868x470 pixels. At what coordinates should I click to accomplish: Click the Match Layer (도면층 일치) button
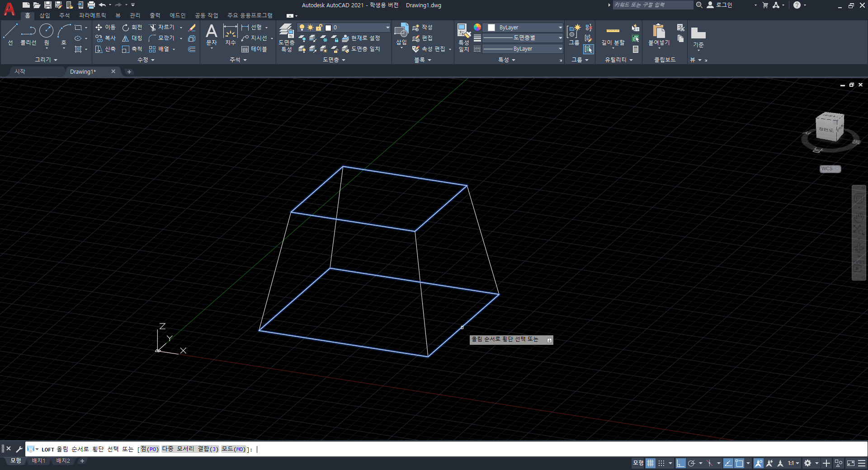(x=361, y=49)
